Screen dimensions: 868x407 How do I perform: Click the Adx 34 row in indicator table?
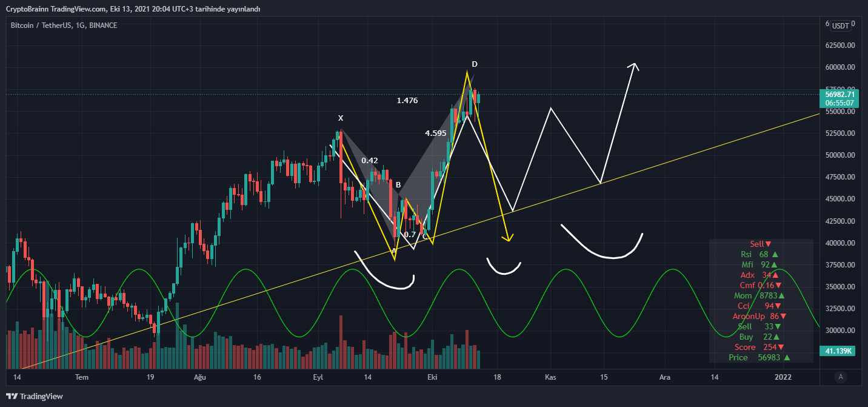point(760,275)
